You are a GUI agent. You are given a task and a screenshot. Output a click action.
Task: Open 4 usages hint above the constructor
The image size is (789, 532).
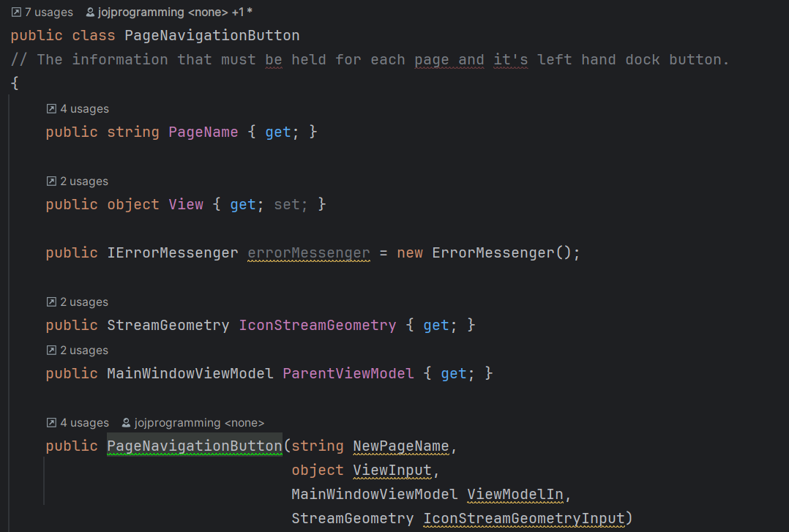85,423
